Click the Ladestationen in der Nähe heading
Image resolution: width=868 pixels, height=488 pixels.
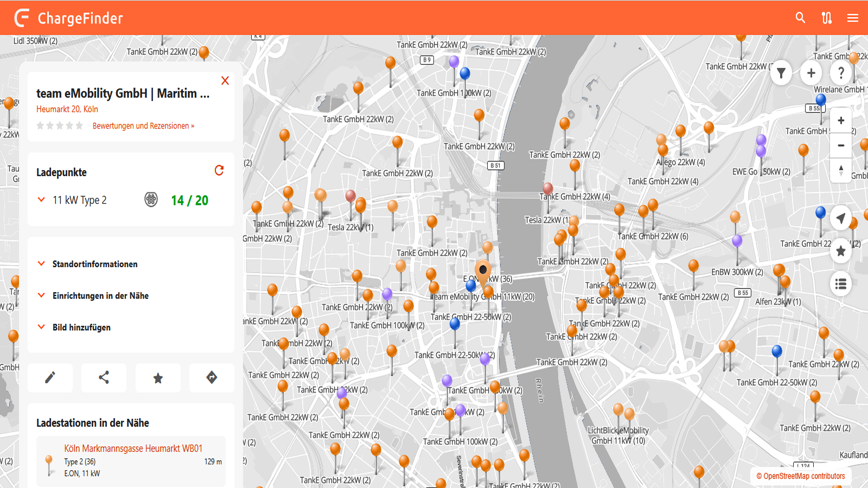click(x=93, y=423)
